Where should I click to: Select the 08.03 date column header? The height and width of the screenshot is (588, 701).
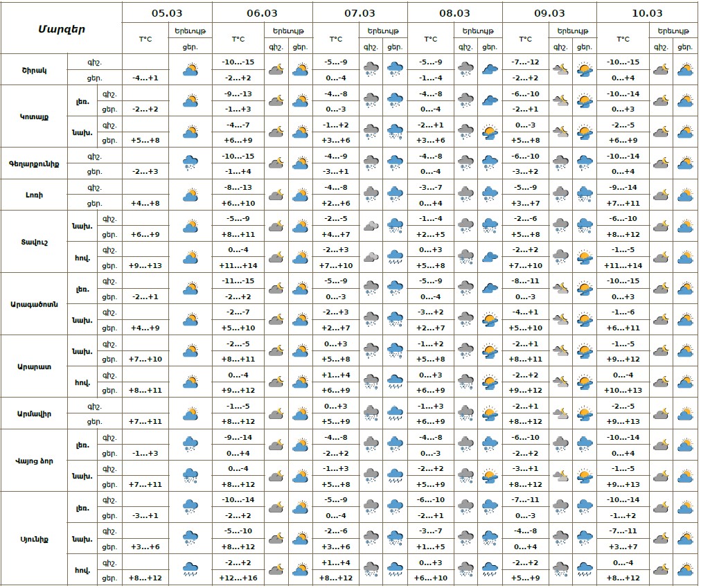[454, 13]
